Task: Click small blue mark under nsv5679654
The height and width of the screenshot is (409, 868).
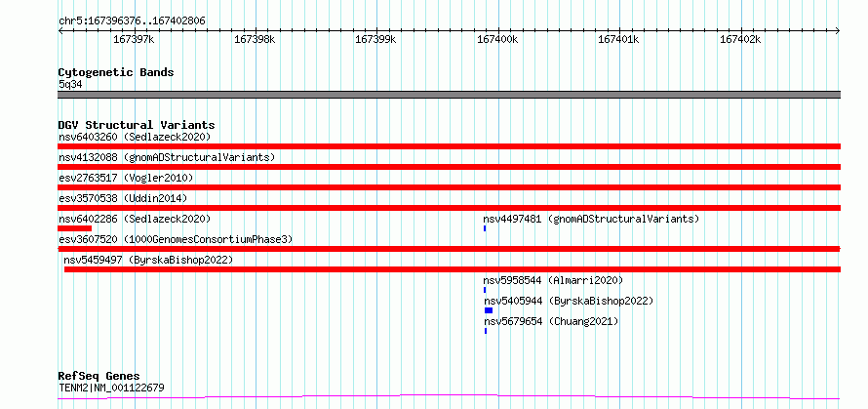Action: tap(486, 331)
